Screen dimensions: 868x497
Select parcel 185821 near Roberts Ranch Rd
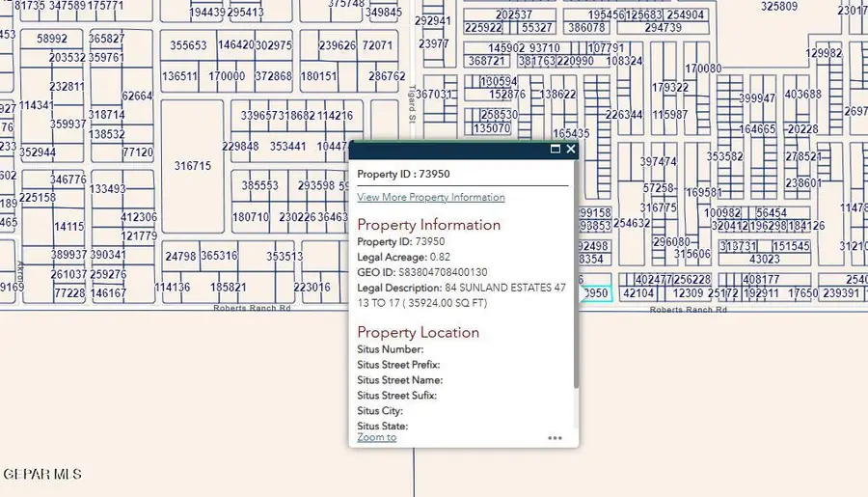[x=228, y=288]
